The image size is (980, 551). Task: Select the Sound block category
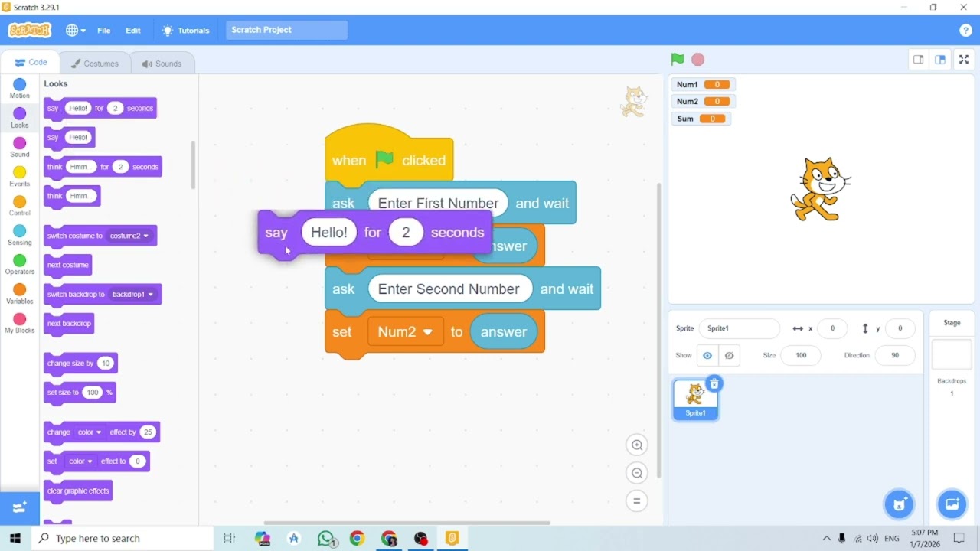[x=20, y=148]
